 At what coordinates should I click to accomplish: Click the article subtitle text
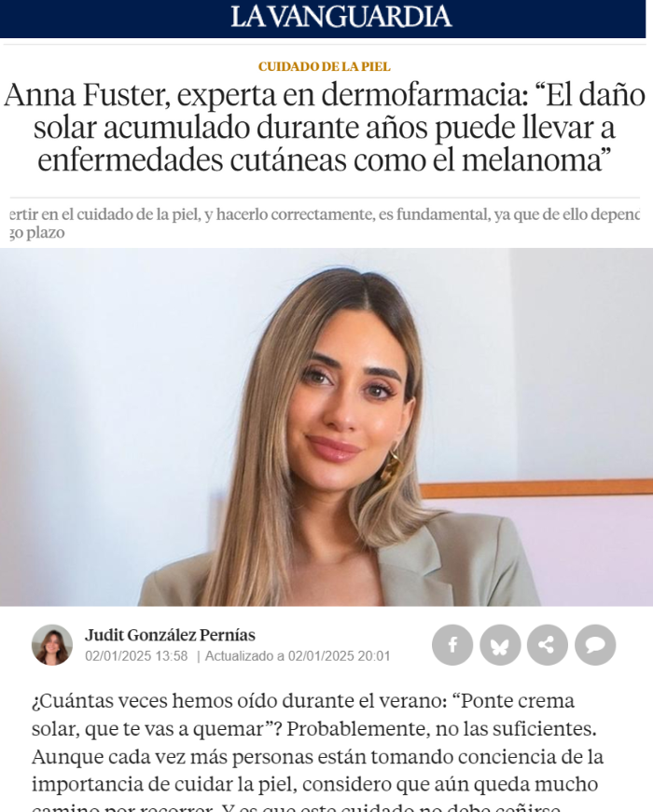[x=325, y=223]
